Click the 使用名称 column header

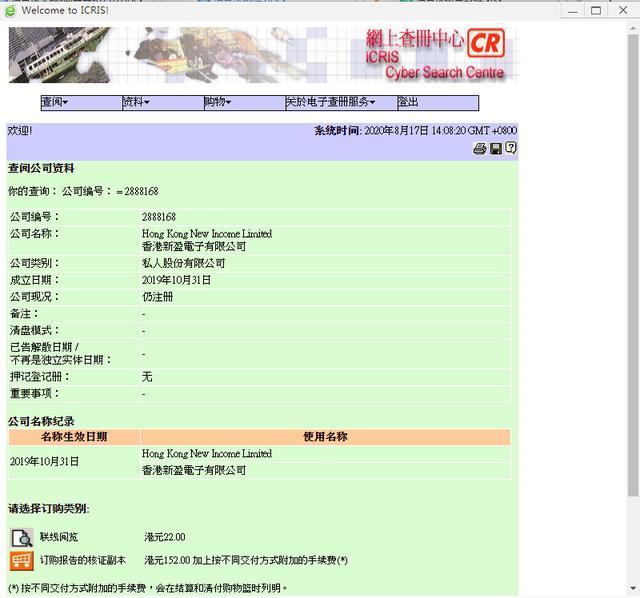[325, 437]
